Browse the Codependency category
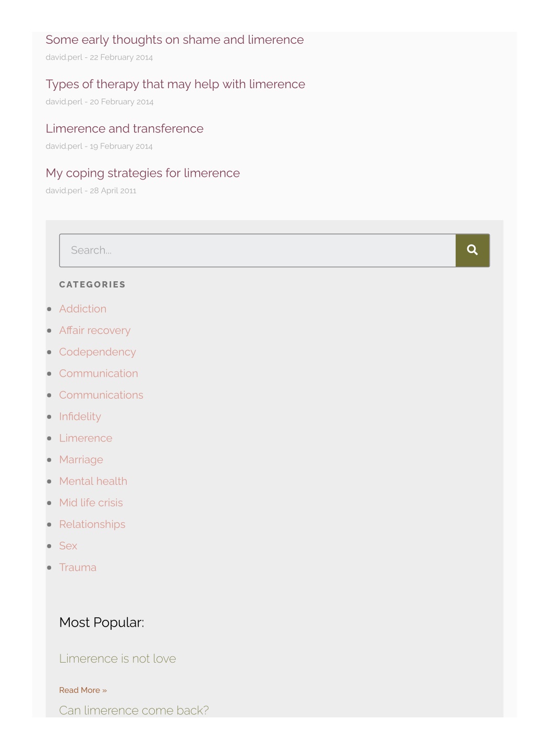 [98, 352]
